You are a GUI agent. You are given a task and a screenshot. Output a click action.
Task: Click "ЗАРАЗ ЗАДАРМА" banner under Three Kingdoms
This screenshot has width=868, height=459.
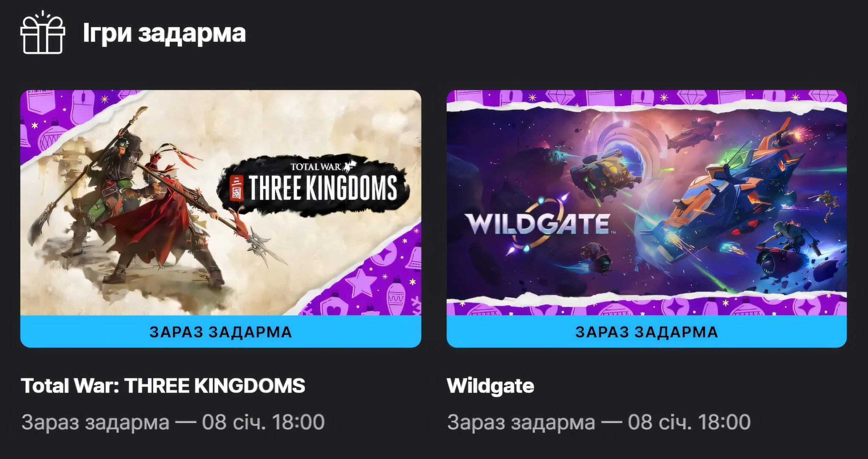click(221, 331)
